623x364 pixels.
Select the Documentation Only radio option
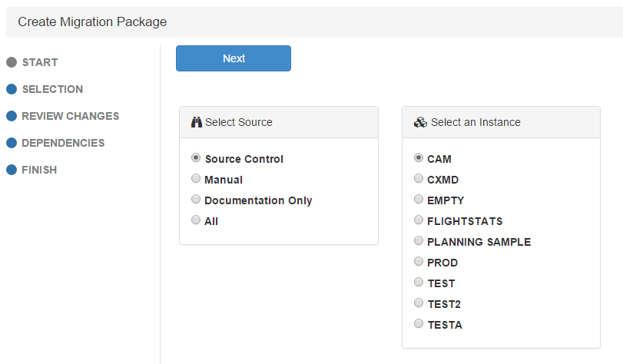(x=196, y=200)
